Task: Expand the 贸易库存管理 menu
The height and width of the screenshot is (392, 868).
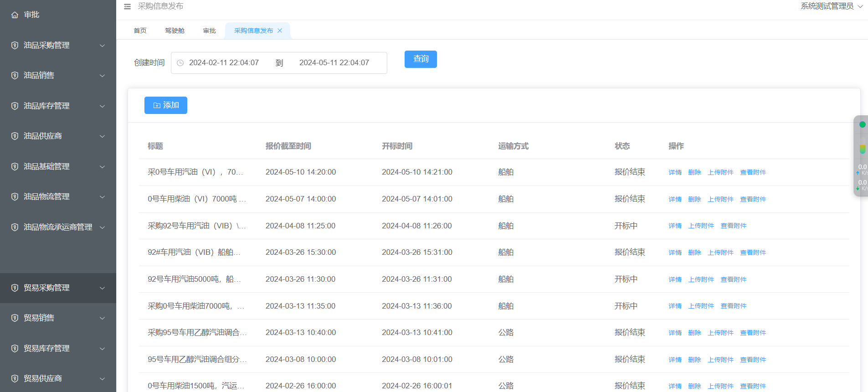Action: [x=103, y=349]
